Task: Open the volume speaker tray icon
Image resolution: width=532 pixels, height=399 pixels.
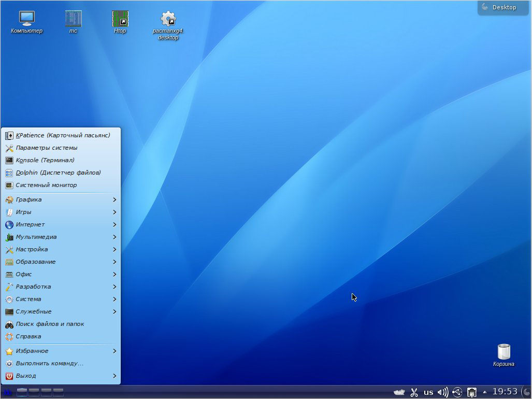Action: 443,393
